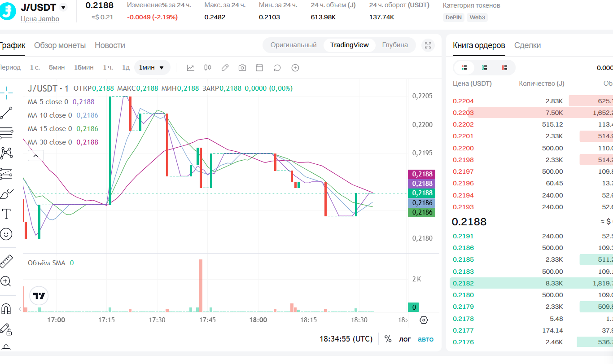613x364 pixels.
Task: Open the indicators line-chart icon
Action: (x=190, y=68)
